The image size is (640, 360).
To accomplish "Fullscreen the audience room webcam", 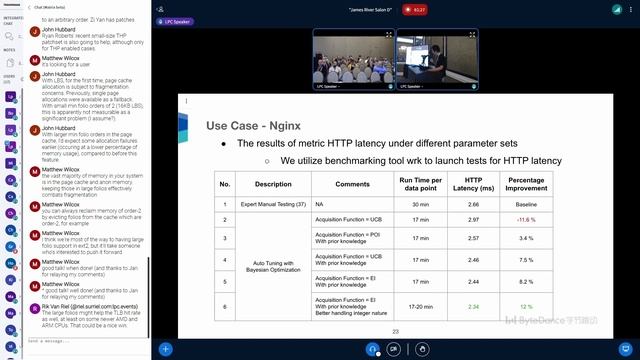I will (x=389, y=35).
